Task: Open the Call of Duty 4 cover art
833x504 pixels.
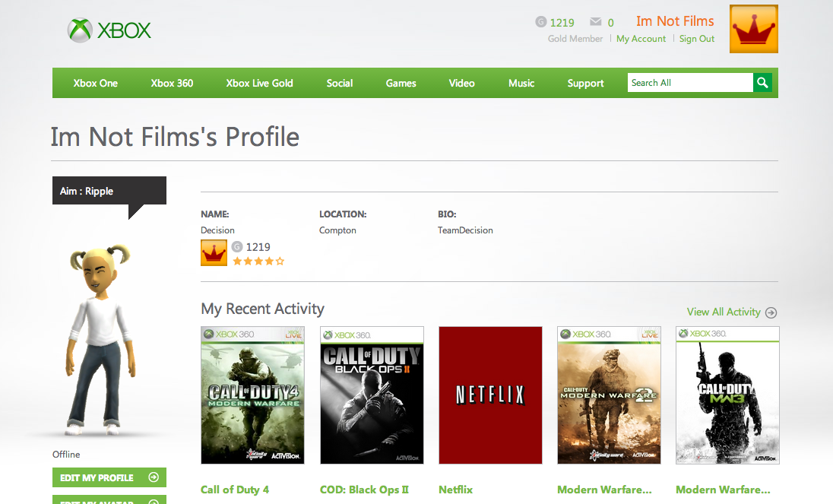Action: click(x=253, y=395)
